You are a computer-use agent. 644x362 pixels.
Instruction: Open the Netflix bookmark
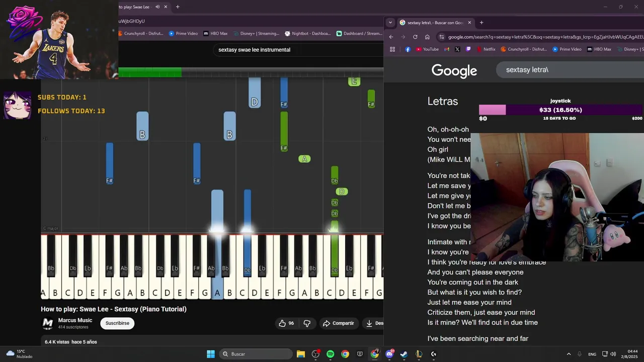point(486,49)
